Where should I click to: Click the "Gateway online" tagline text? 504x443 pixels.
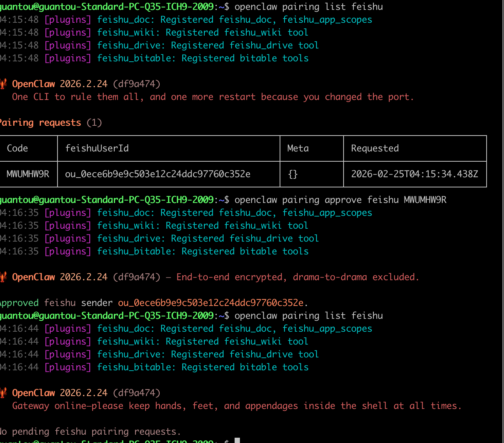point(236,406)
